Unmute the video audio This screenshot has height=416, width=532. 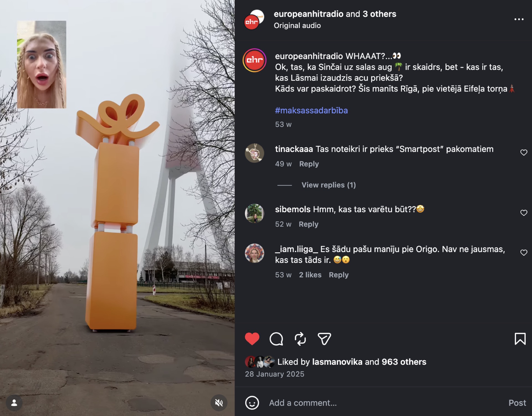click(219, 403)
